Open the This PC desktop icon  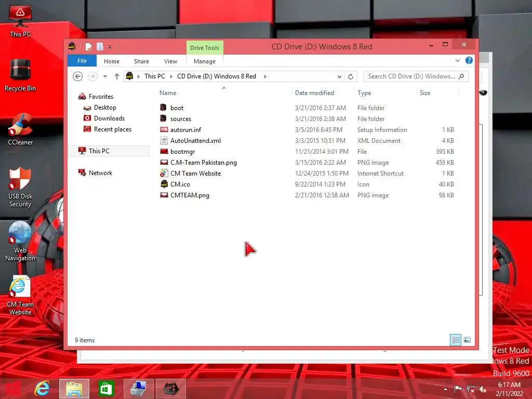pyautogui.click(x=20, y=21)
